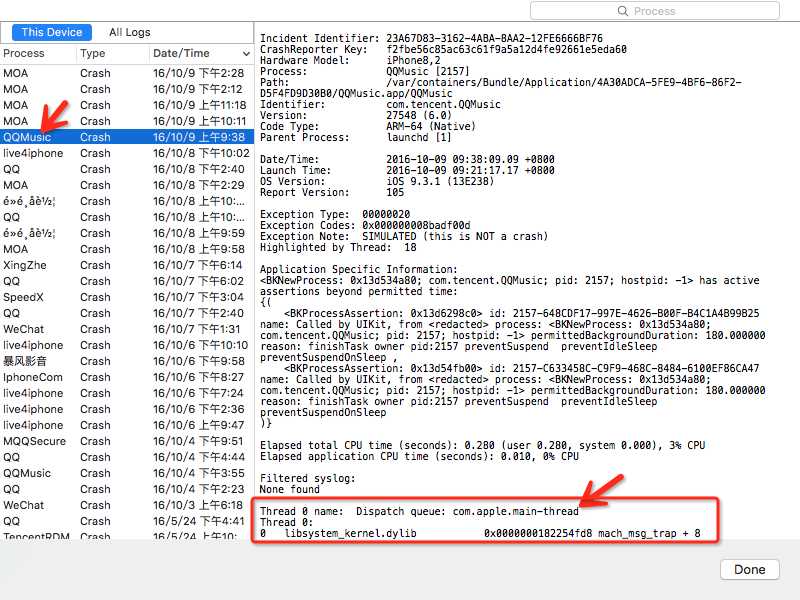The height and width of the screenshot is (600, 800).
Task: Click Parent Process launchd line
Action: (x=356, y=137)
